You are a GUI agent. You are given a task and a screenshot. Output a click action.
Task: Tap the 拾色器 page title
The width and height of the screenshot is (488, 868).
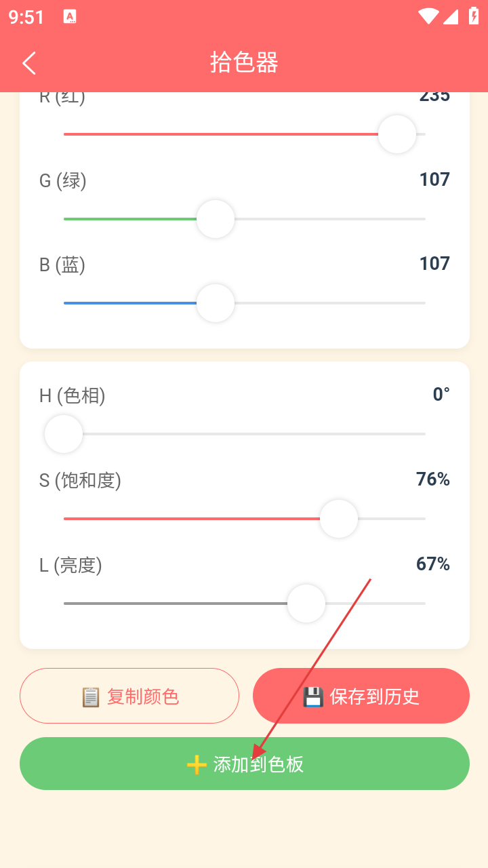pos(244,62)
